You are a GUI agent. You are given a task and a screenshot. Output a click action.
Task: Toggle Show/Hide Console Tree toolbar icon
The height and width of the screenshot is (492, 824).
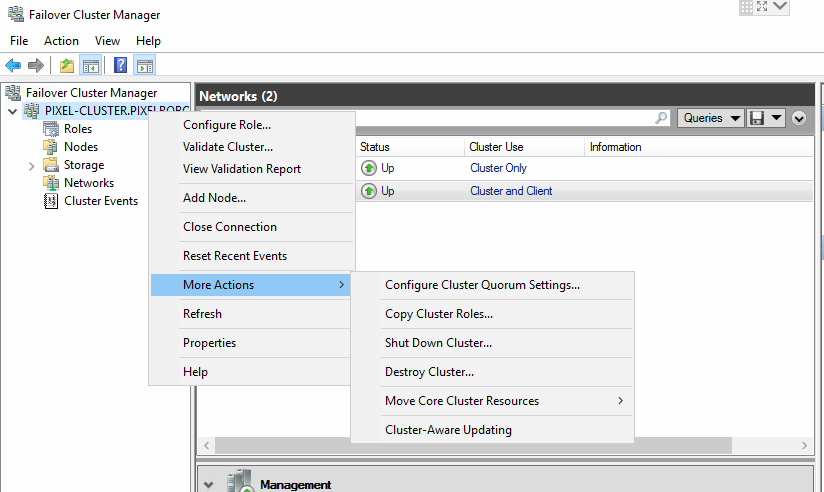tap(90, 66)
